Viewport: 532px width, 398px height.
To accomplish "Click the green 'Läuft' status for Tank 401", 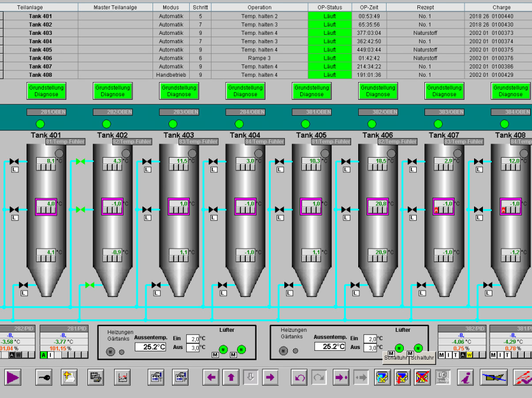I will [330, 17].
